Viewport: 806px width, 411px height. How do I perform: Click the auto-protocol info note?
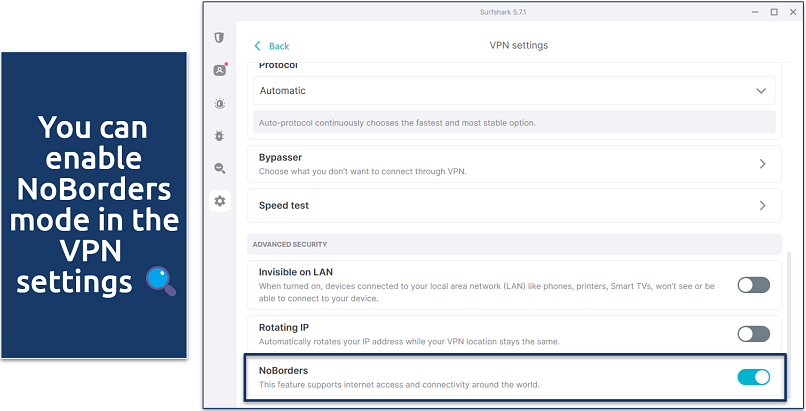pos(514,123)
